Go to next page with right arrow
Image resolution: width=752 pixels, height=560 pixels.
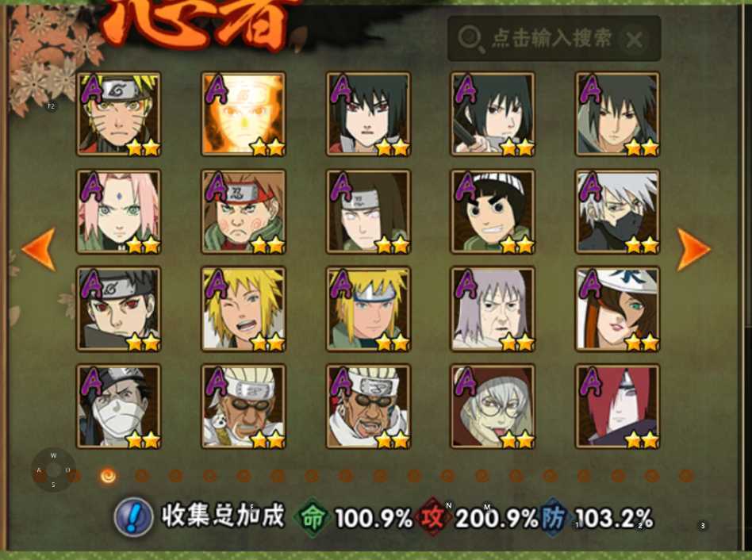(x=693, y=249)
